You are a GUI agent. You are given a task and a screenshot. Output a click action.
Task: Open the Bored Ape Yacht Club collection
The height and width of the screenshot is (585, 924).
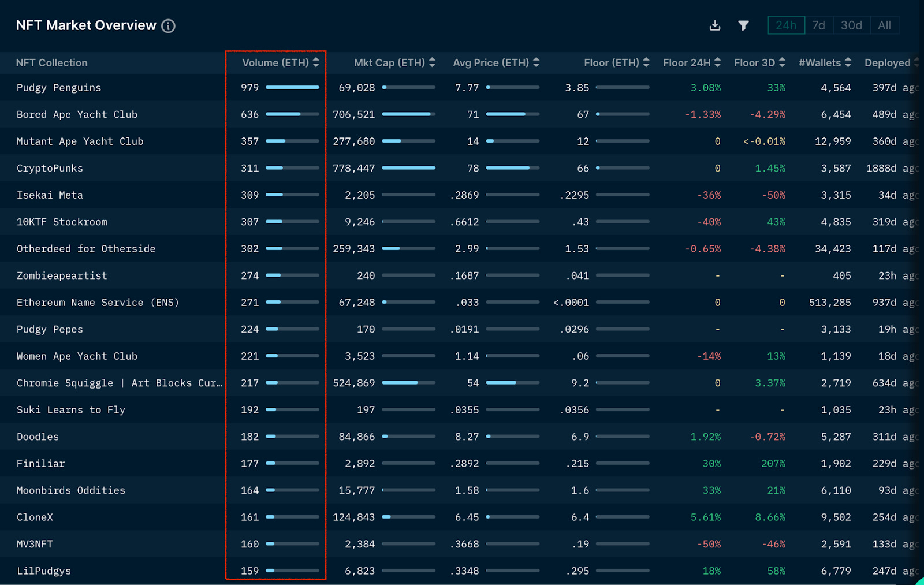[77, 114]
